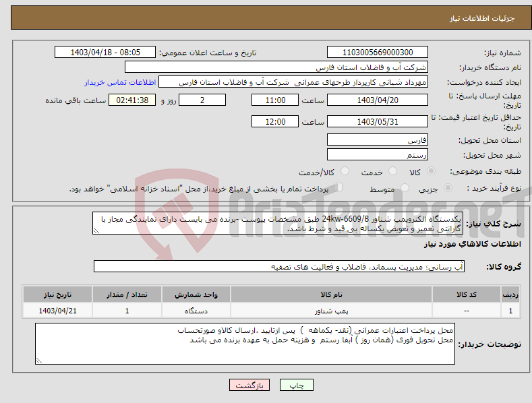Select the کالا/خدمت radio button
Image resolution: width=532 pixels, height=403 pixels.
[x=345, y=171]
